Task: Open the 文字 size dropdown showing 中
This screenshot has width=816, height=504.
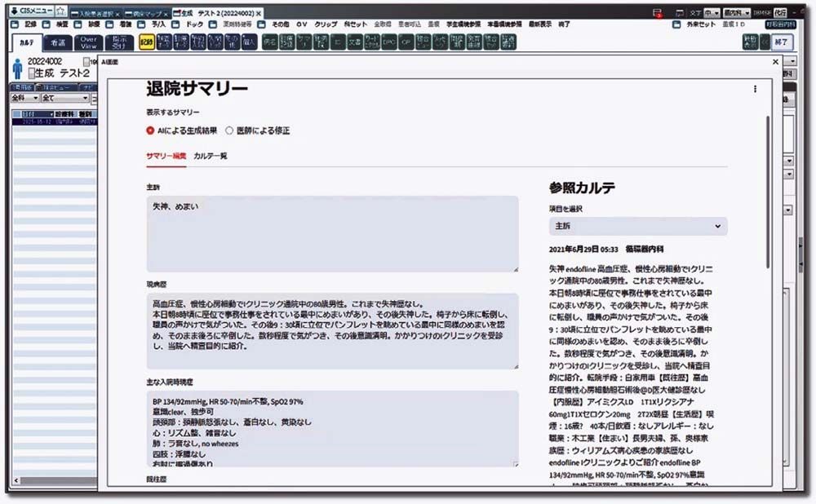Action: pos(712,12)
